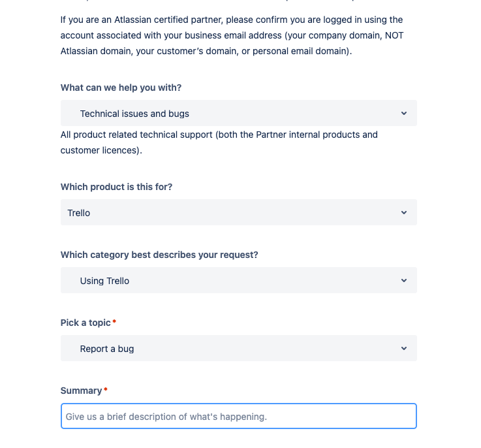The height and width of the screenshot is (448, 481).
Task: Click the 'Summary' field label
Action: [x=81, y=391]
